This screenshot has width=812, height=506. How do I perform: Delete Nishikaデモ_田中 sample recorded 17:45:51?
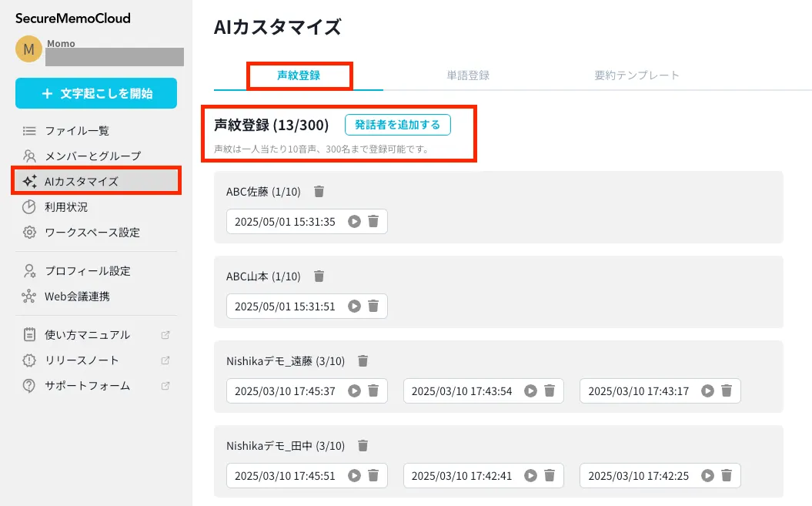373,475
